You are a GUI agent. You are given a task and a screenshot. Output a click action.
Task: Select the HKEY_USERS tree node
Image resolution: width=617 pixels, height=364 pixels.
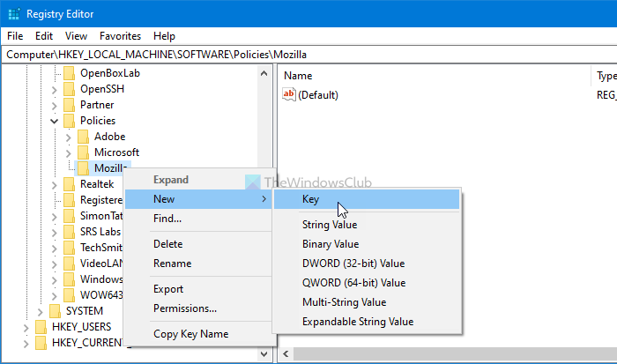pos(81,327)
